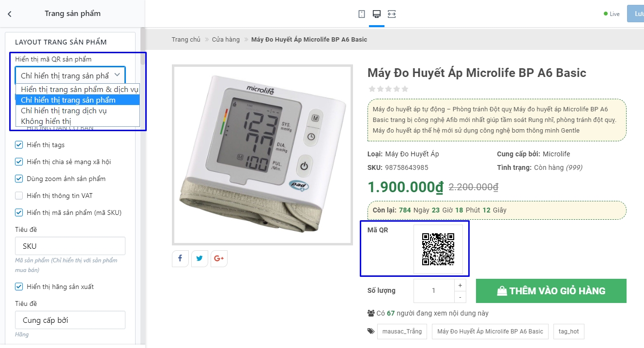Click the SKU title input field
644x348 pixels.
click(x=70, y=246)
